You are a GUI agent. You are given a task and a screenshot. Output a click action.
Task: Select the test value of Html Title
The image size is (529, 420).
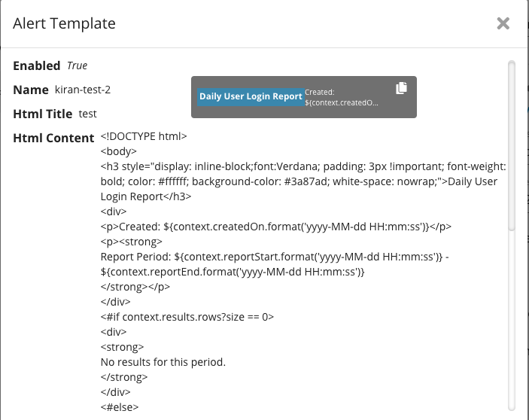pyautogui.click(x=88, y=114)
